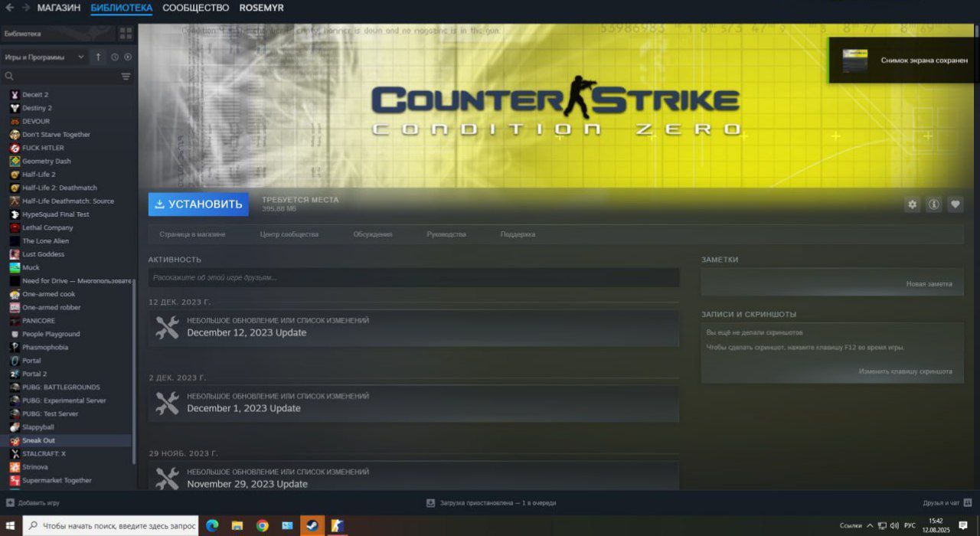
Task: Click the УСТАНОВИТЬ install button
Action: (198, 204)
